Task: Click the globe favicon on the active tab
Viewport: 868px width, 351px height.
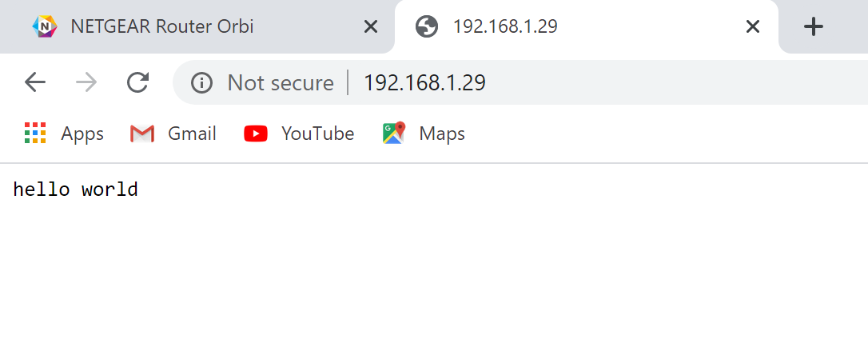Action: click(427, 26)
